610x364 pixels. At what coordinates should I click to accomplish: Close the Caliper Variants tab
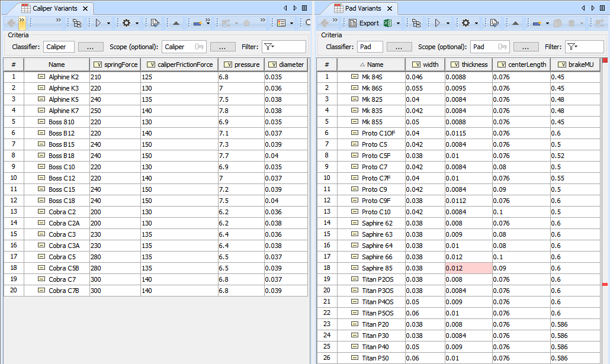[x=85, y=9]
